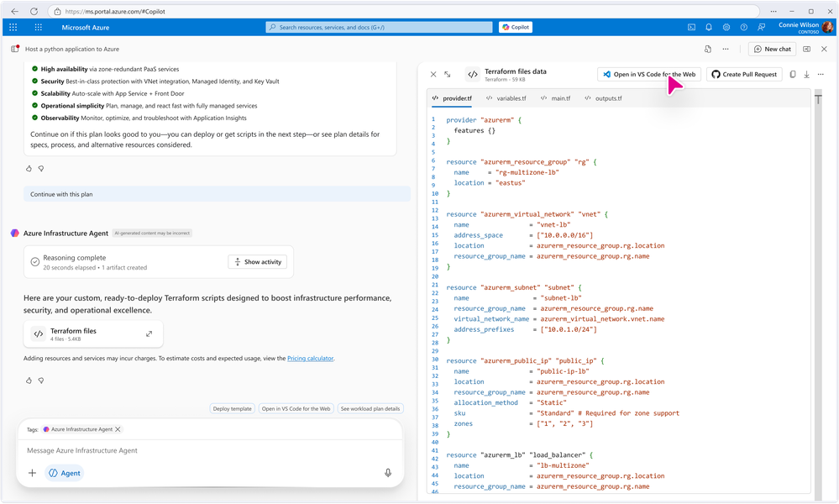Remove the Azure Infrastructure Agent tag
The width and height of the screenshot is (839, 504).
pyautogui.click(x=118, y=429)
